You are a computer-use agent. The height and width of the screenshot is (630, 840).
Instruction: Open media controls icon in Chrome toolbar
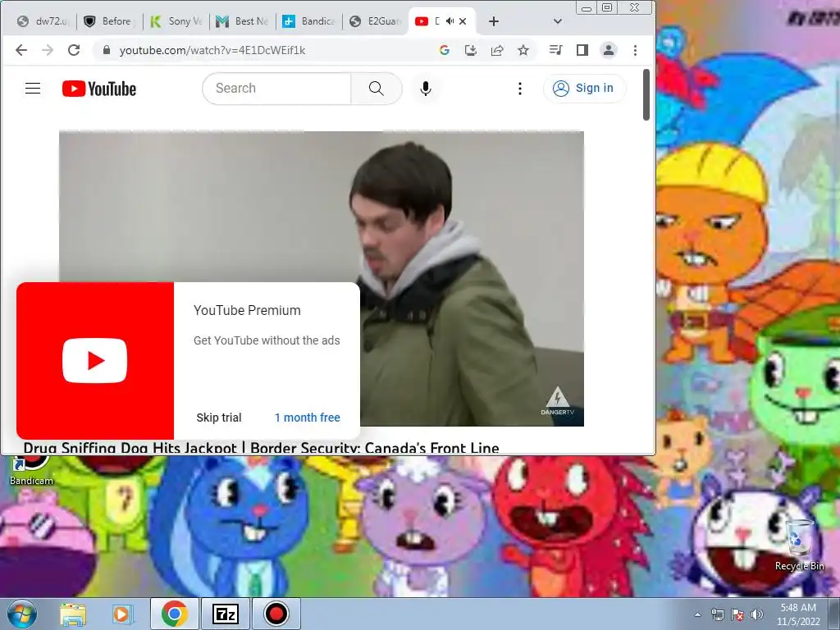coord(555,50)
